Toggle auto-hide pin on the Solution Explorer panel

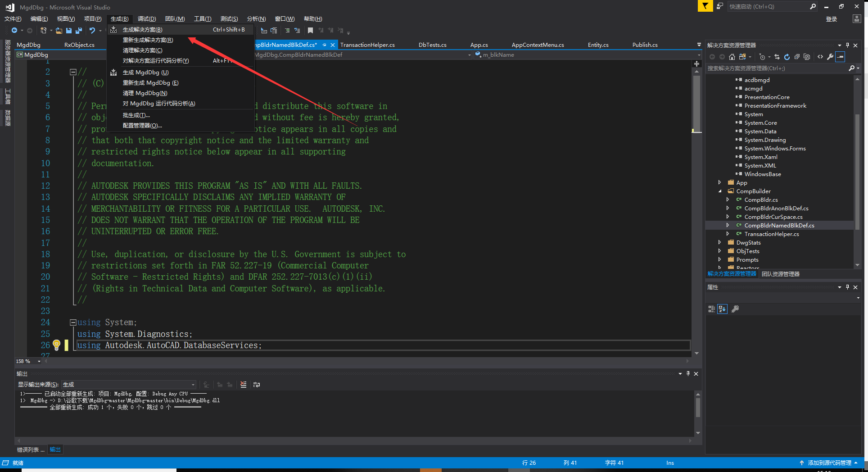[847, 45]
